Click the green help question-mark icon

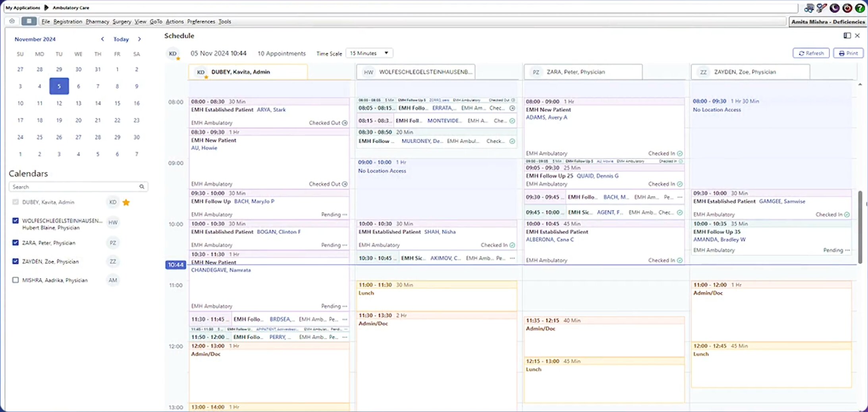[x=860, y=8]
